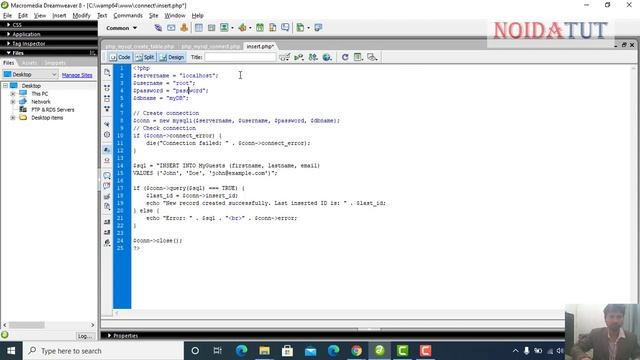Toggle Highlight Invalid HTML in coding toolbar
Screen dimensions: 640x360
(107, 160)
